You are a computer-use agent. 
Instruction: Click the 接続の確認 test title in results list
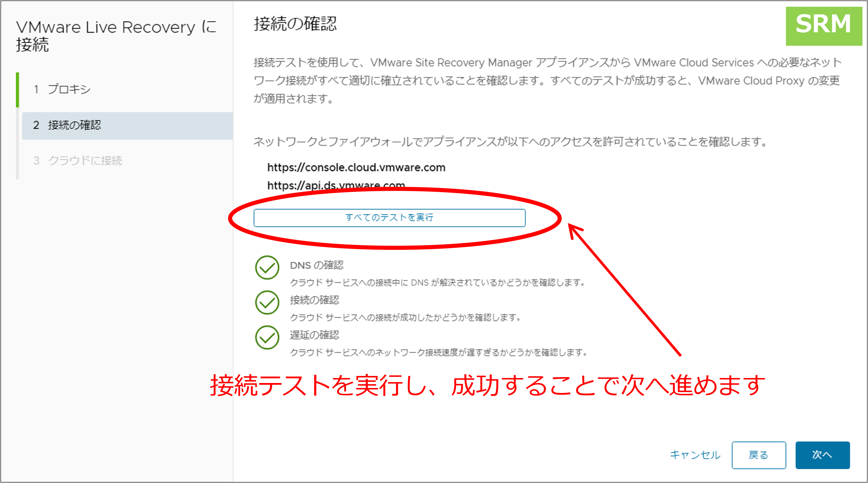(x=314, y=300)
